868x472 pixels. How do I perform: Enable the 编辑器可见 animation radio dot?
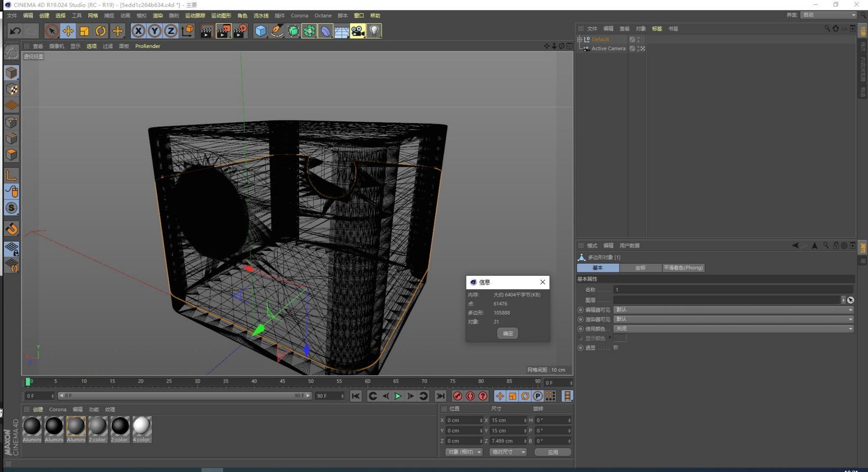coord(580,310)
